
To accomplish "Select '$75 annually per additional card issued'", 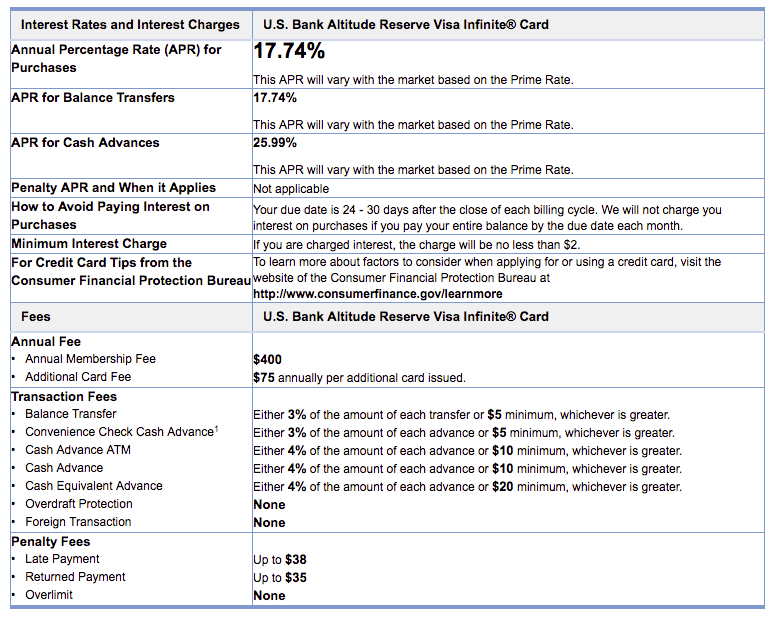I will 359,378.
